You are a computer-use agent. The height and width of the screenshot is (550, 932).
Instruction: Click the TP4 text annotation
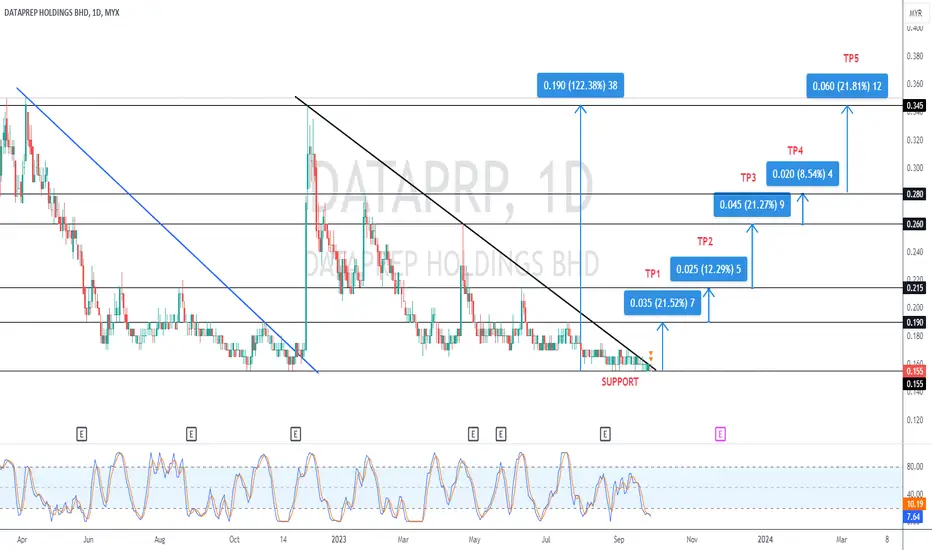(795, 150)
